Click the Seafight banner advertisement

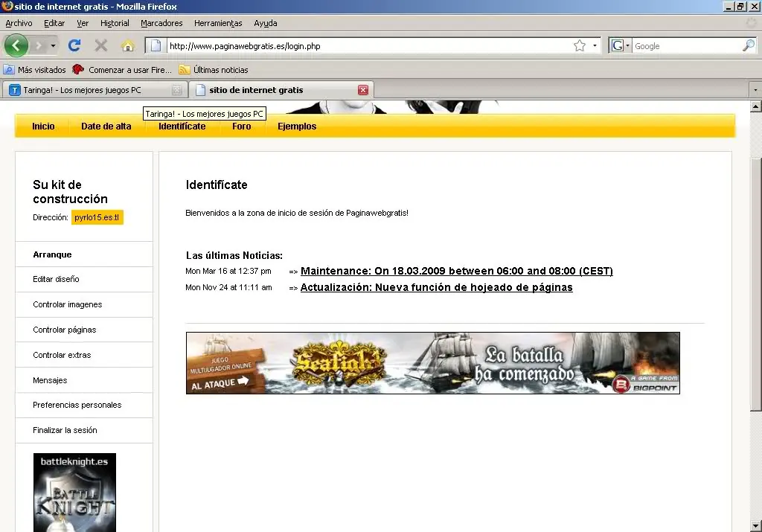(432, 363)
